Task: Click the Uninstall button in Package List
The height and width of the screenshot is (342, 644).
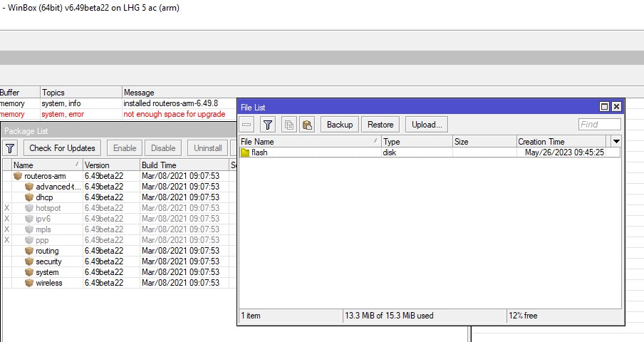Action: coord(208,147)
